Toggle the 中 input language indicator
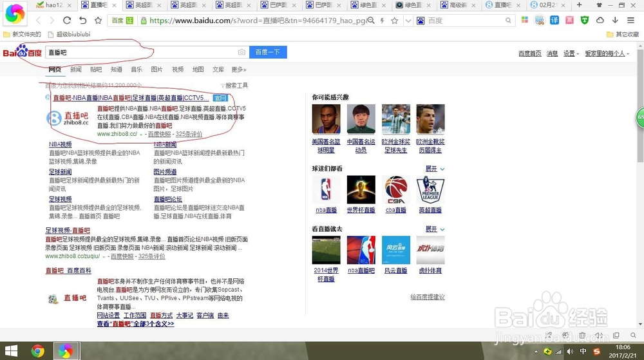The height and width of the screenshot is (360, 644). point(583,352)
